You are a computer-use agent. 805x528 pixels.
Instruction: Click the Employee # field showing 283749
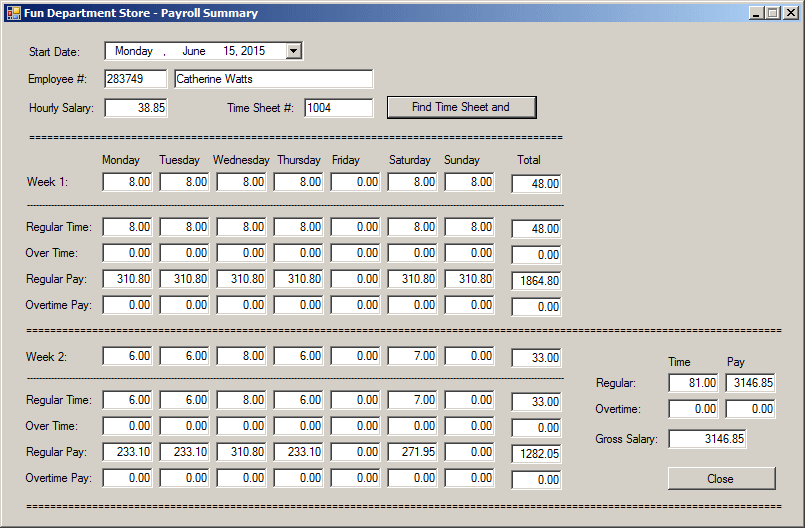tap(136, 79)
